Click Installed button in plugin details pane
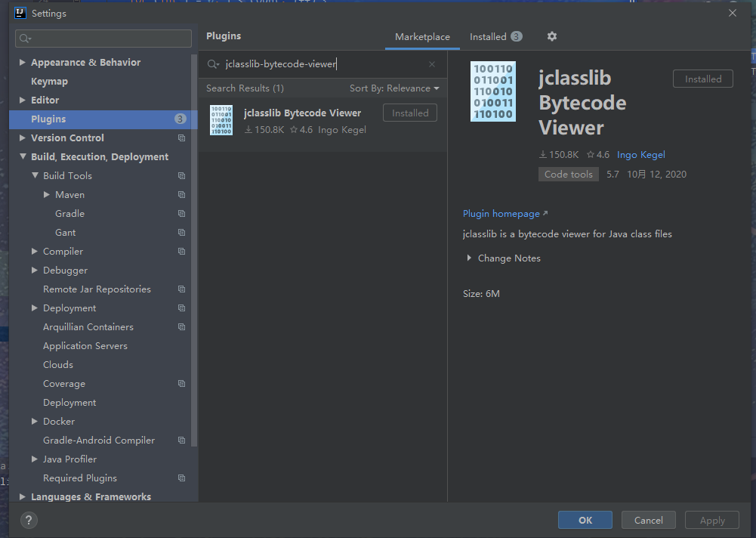Image resolution: width=756 pixels, height=538 pixels. pyautogui.click(x=703, y=79)
